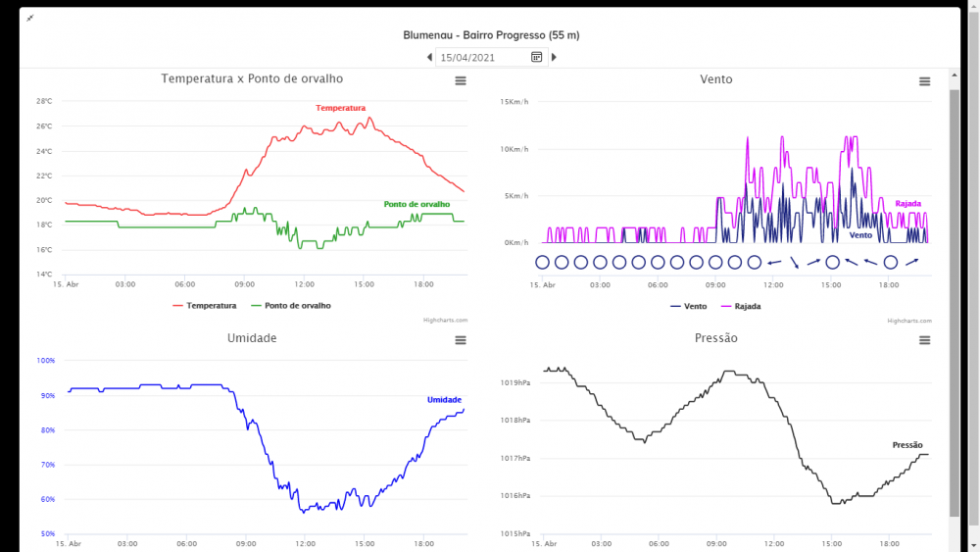This screenshot has height=552, width=980.
Task: Hide the Rajada series via legend
Action: pos(740,306)
